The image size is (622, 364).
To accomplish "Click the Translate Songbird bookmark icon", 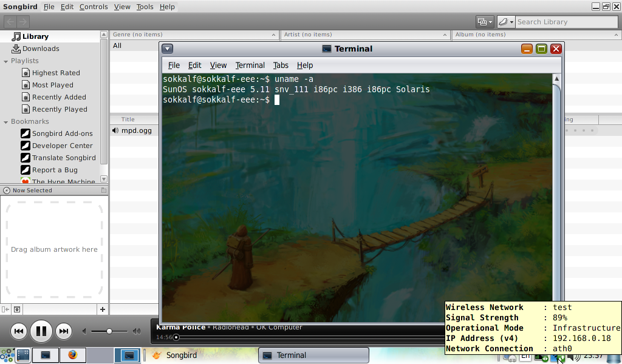I will [x=26, y=158].
